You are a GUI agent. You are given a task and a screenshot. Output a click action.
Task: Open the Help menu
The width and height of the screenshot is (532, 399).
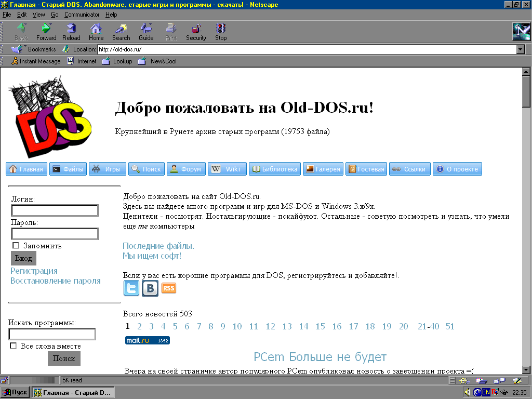pyautogui.click(x=111, y=15)
